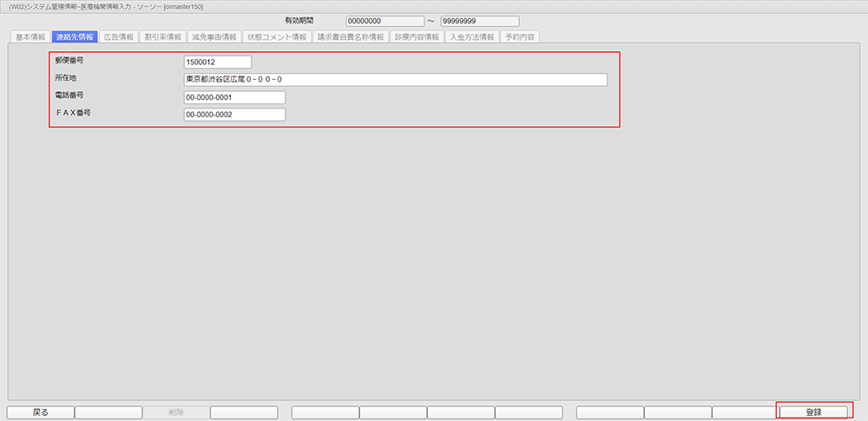Click the greyed-out 削除 button
Viewport: 868px width, 421px height.
pyautogui.click(x=175, y=412)
